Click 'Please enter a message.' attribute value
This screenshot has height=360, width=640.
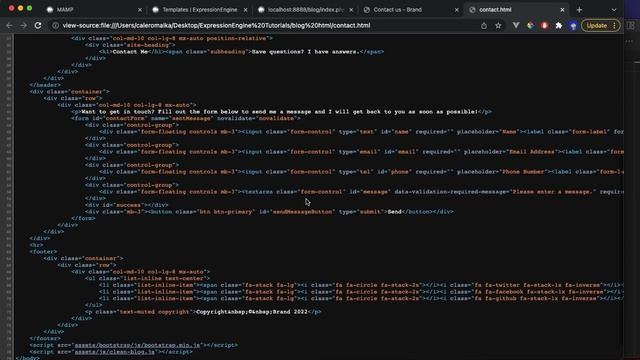(553, 192)
